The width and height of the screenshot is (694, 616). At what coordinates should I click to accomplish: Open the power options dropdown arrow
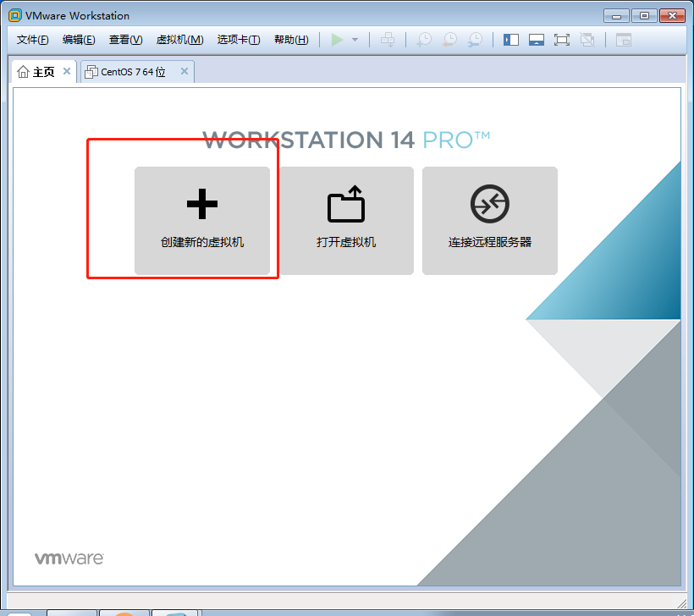pyautogui.click(x=355, y=40)
